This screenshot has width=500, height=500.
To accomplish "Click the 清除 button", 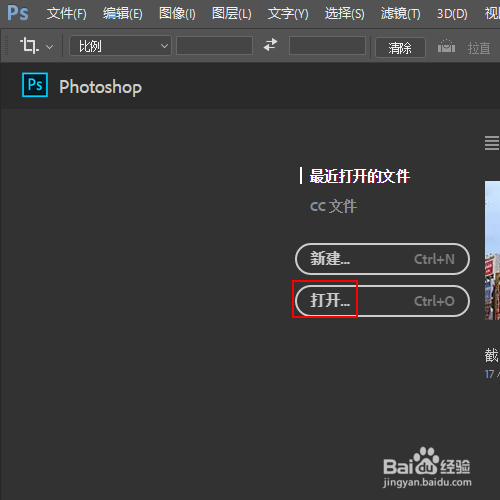I will coord(400,48).
